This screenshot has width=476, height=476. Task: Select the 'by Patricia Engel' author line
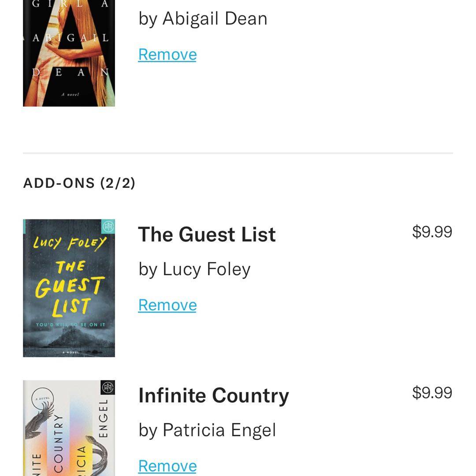[x=207, y=430]
